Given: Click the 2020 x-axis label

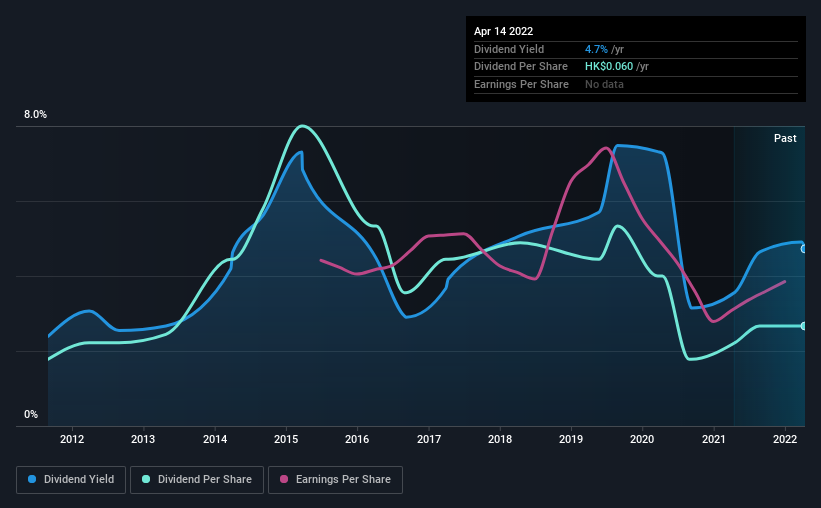Looking at the screenshot, I should (642, 439).
